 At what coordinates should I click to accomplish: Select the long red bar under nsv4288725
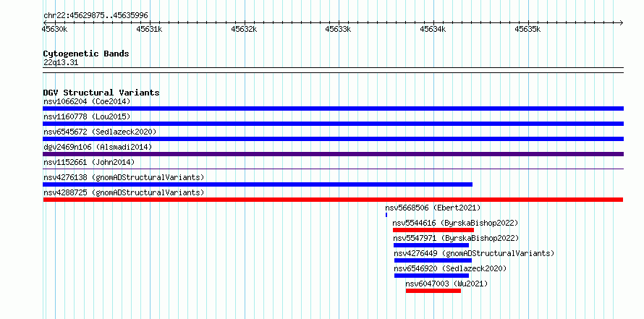point(333,200)
